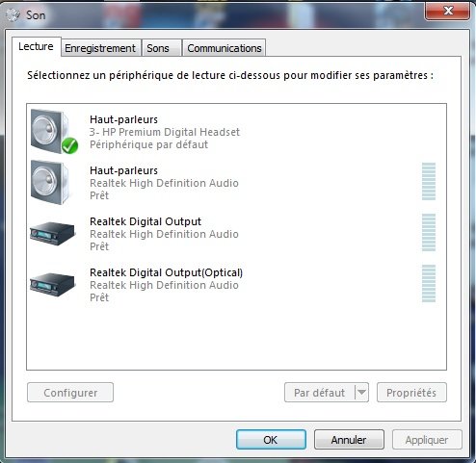Image resolution: width=476 pixels, height=463 pixels.
Task: Click the green default-device checkmark badge
Action: click(x=69, y=145)
